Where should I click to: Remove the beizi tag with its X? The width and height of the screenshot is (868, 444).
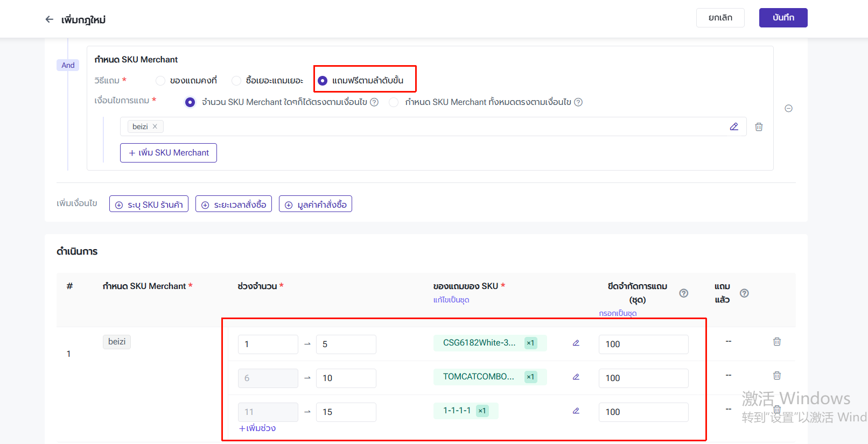coord(155,126)
